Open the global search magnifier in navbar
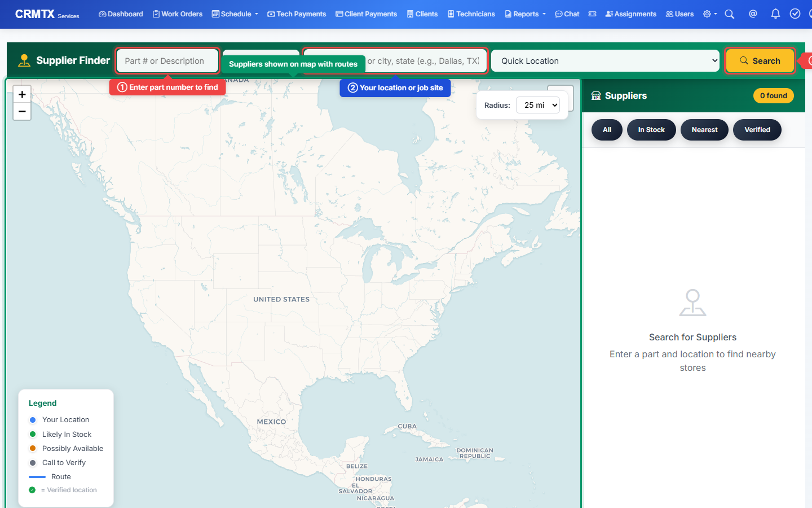This screenshot has width=812, height=508. click(730, 14)
